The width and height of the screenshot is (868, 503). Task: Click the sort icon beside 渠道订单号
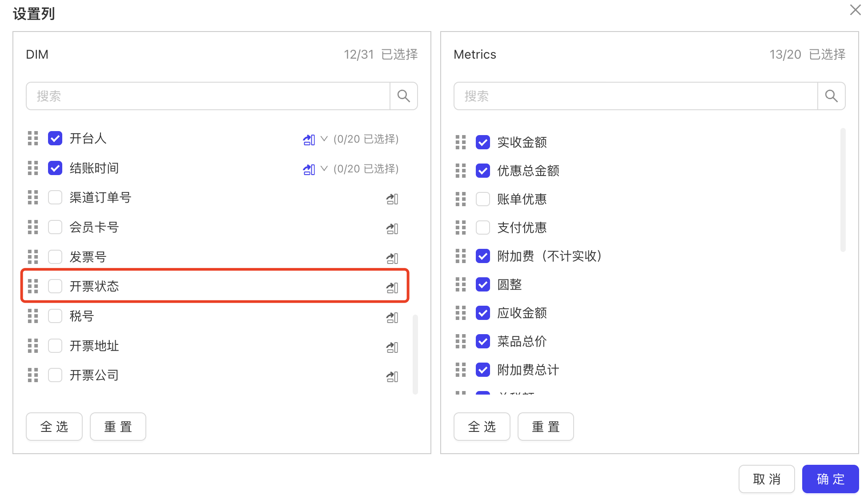pos(392,199)
